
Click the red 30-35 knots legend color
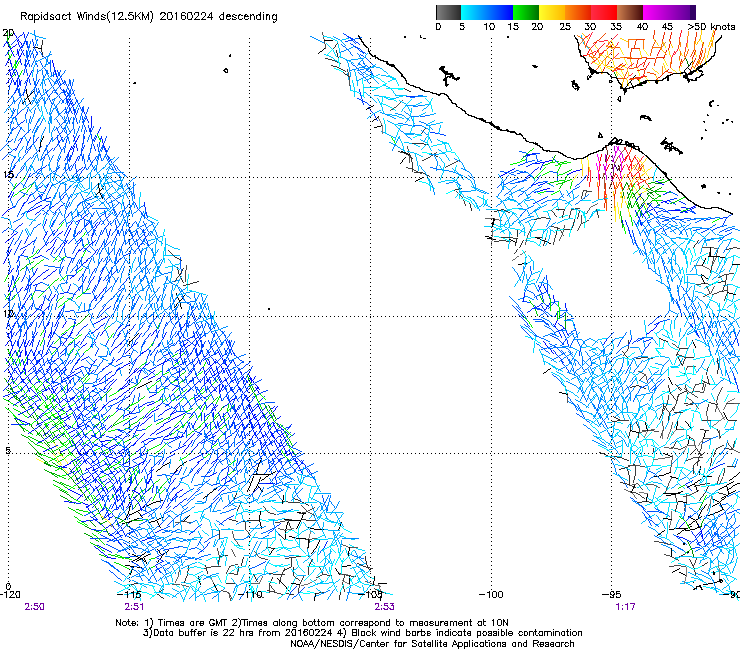click(604, 12)
